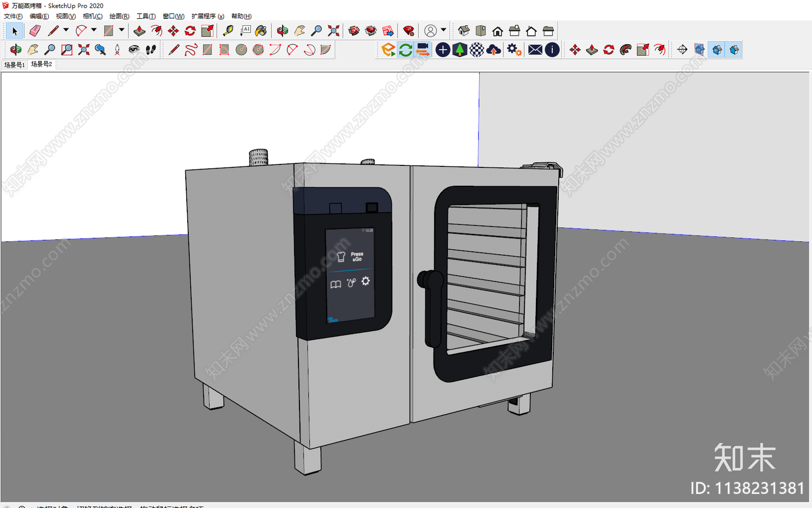
Task: Click the Enscape plus button
Action: 443,50
